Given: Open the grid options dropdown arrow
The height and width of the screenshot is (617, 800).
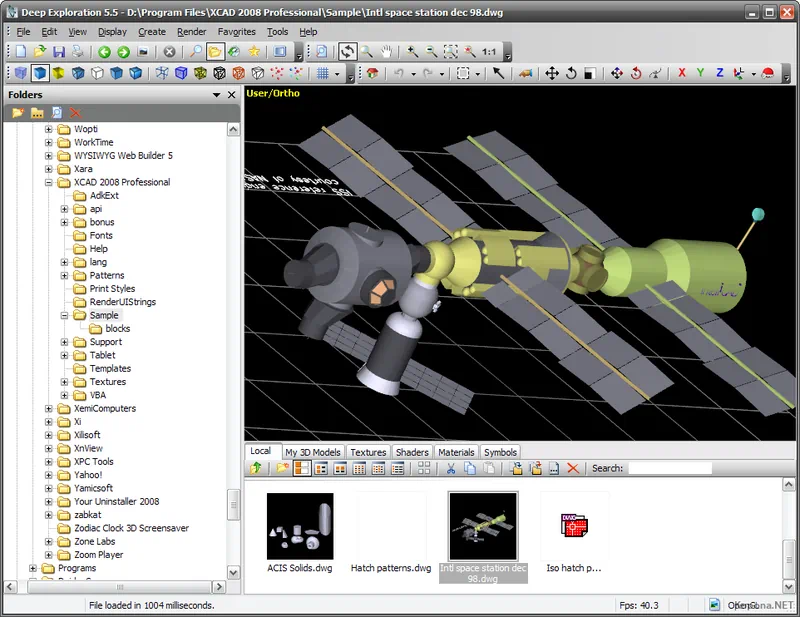Looking at the screenshot, I should tap(337, 74).
